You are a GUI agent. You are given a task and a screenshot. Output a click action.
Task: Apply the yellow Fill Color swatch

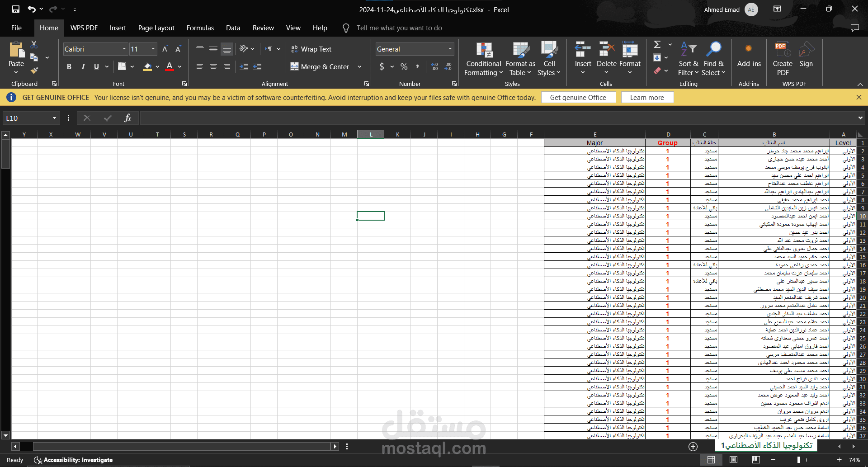click(147, 66)
